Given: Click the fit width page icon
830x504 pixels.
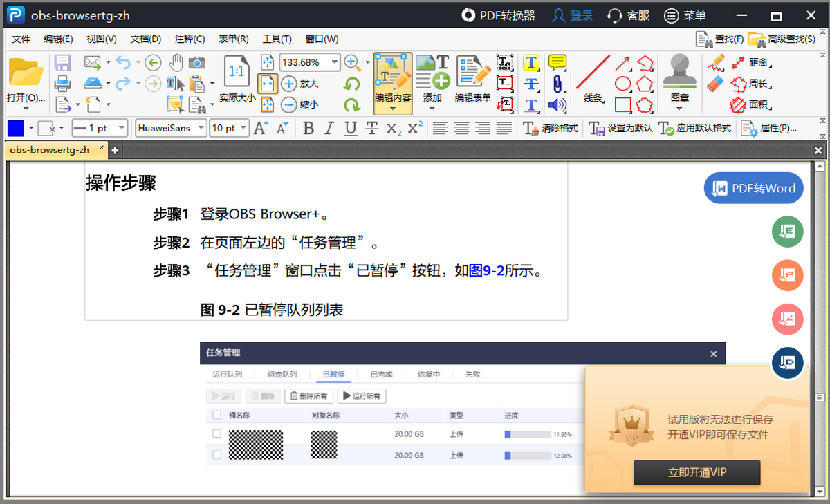Looking at the screenshot, I should coord(268,84).
